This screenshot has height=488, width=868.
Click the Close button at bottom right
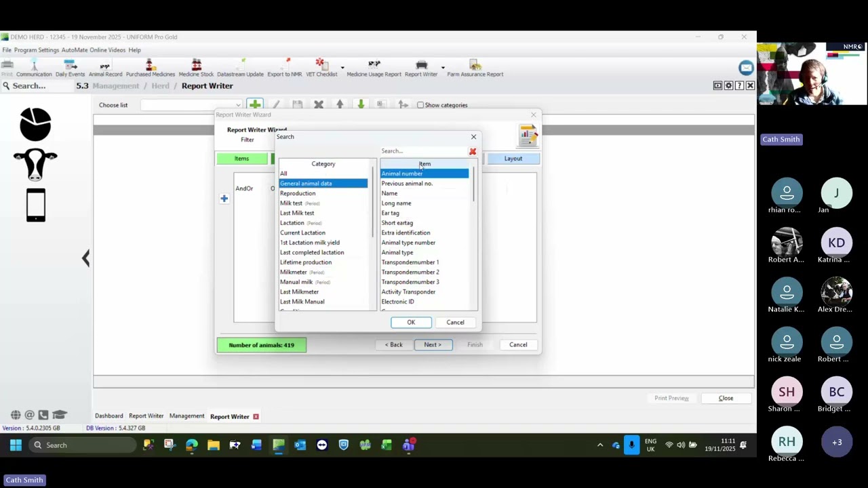tap(726, 399)
